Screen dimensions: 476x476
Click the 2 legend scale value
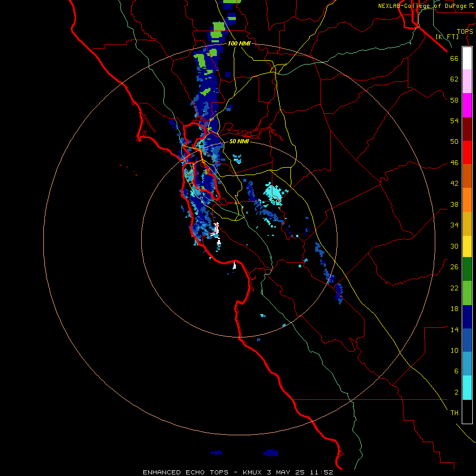coord(456,392)
